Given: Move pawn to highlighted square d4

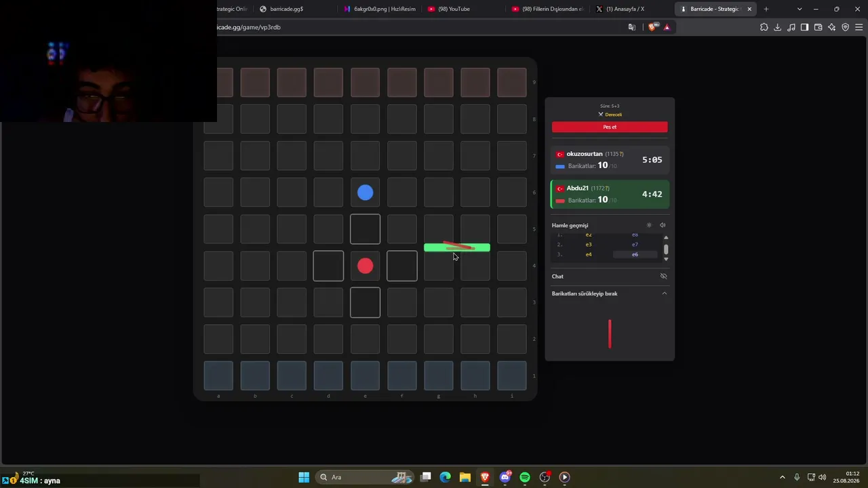Looking at the screenshot, I should coord(328,266).
